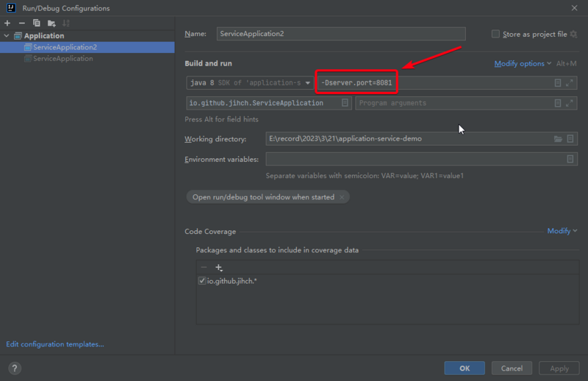This screenshot has width=588, height=381.
Task: Open the environment variables editor icon
Action: (x=570, y=159)
